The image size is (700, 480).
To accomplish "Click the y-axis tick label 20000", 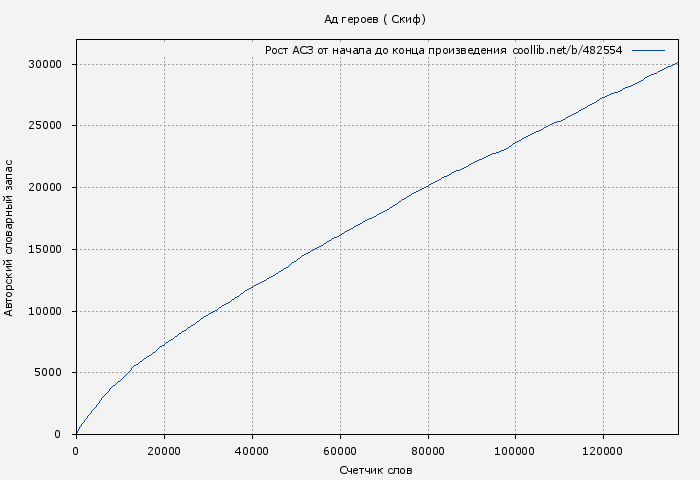I will 46,188.
